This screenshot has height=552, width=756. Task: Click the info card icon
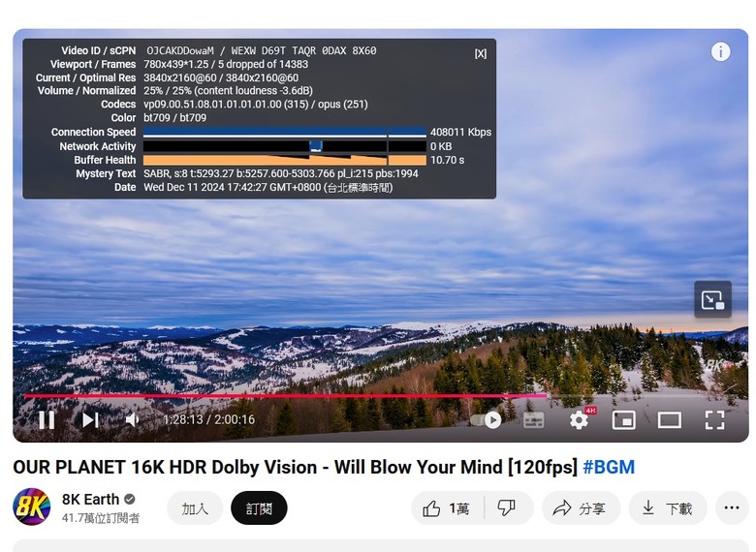720,51
